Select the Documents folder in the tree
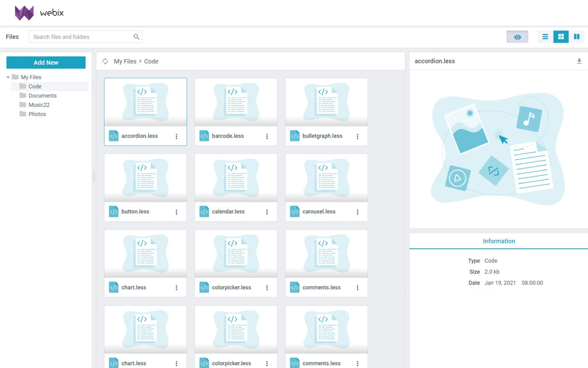 click(42, 96)
